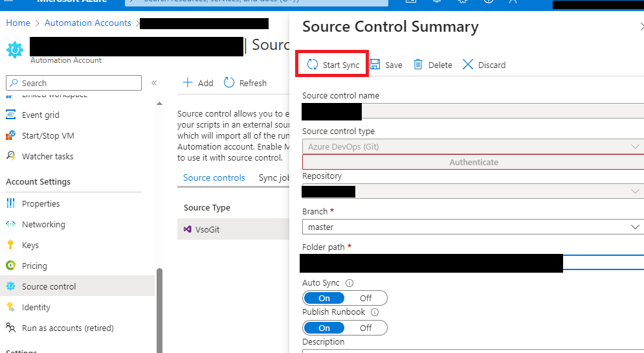The image size is (644, 353).
Task: Refresh the source control list
Action: 245,83
